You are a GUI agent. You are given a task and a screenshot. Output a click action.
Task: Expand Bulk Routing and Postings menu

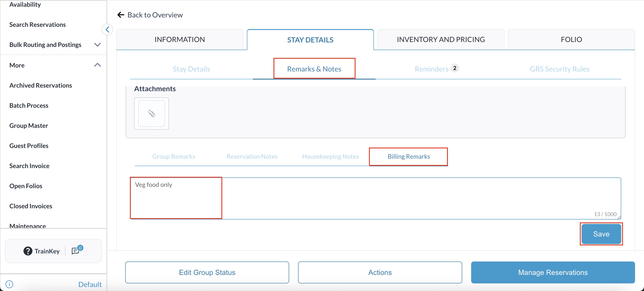97,45
